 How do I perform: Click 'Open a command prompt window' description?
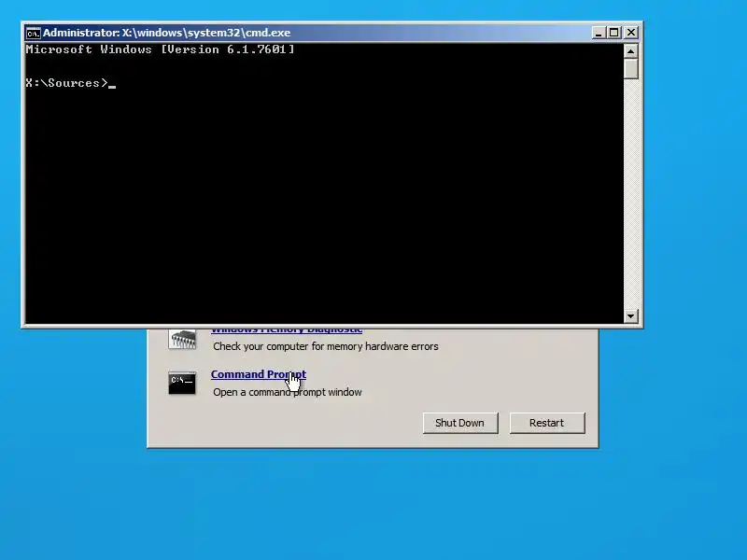point(288,392)
